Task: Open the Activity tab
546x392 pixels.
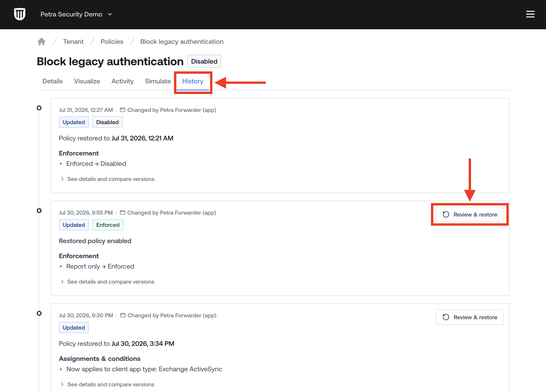Action: click(x=122, y=81)
